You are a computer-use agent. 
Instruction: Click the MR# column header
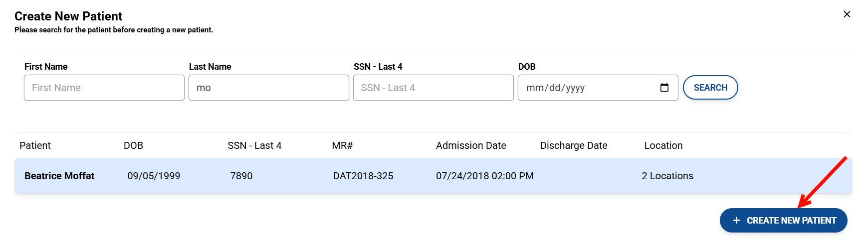point(342,145)
